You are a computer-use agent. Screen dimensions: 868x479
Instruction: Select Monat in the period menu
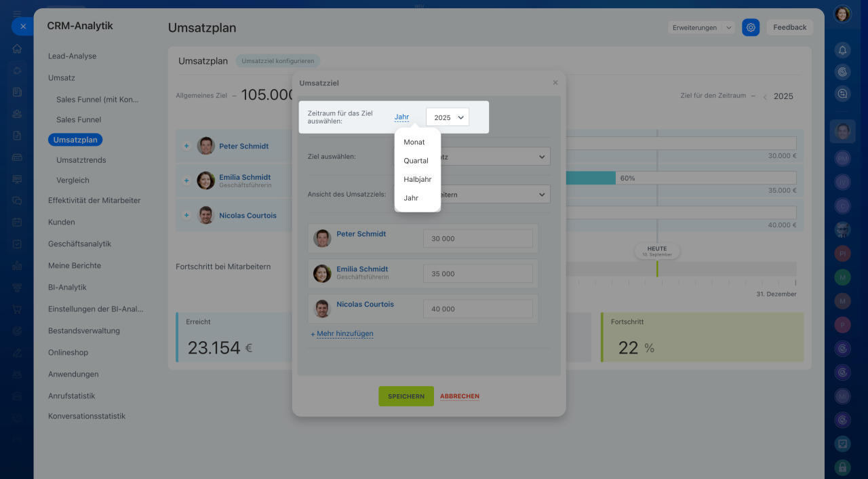[414, 142]
